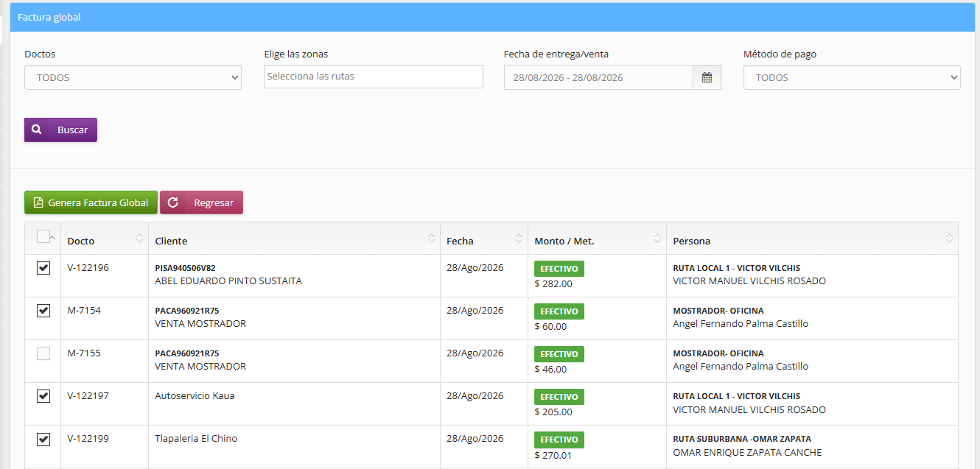
Task: Click VENTA MOSTRADOR in the M-7155 row
Action: [200, 367]
